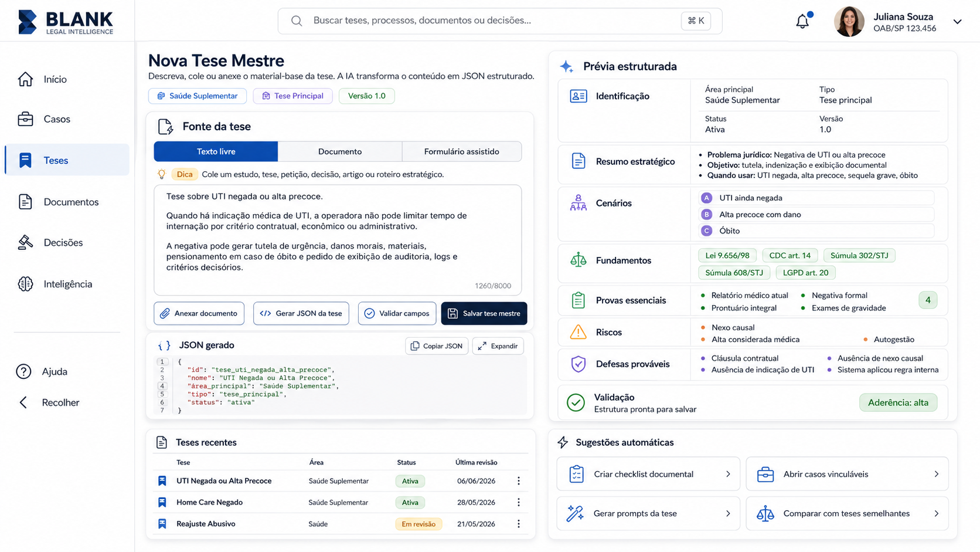Click the Aderência: alta badge
This screenshot has width=980, height=552.
898,402
